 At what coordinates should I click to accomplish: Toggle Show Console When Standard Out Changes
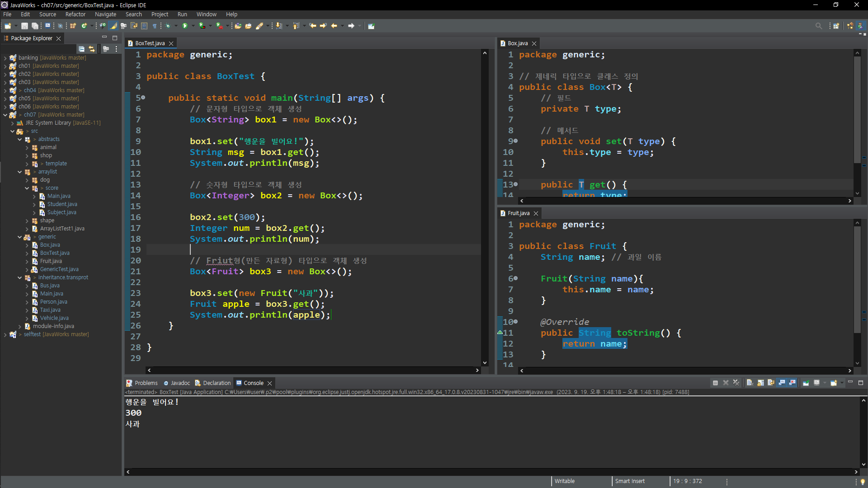pos(782,383)
